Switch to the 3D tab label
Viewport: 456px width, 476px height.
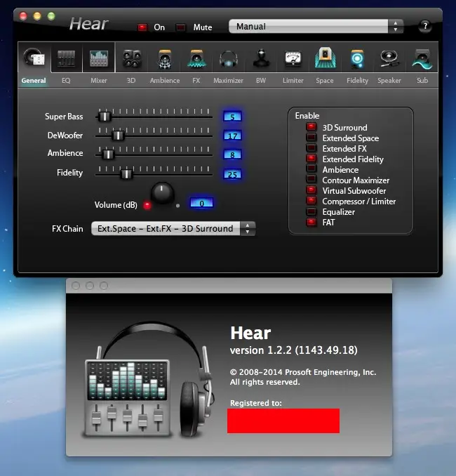[x=131, y=81]
